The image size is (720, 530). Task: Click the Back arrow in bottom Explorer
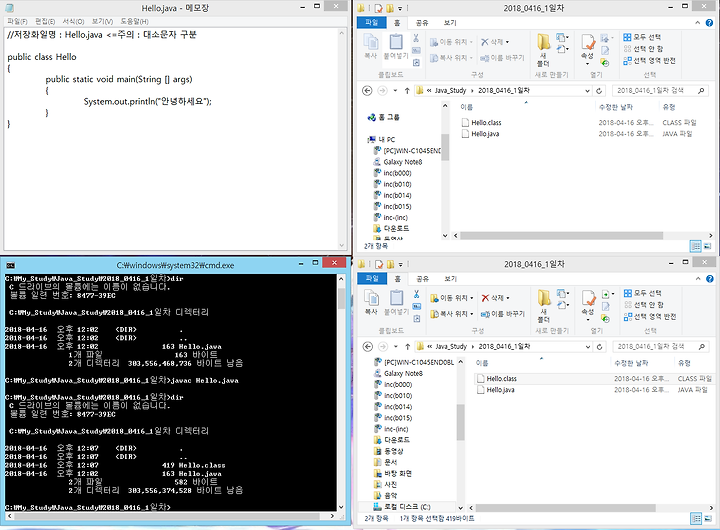tap(367, 347)
